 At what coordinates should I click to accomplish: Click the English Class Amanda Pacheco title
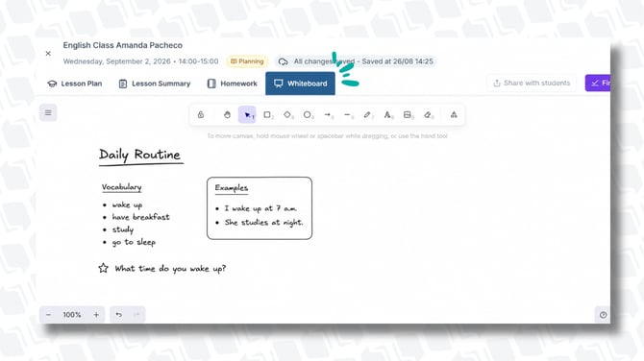point(123,45)
